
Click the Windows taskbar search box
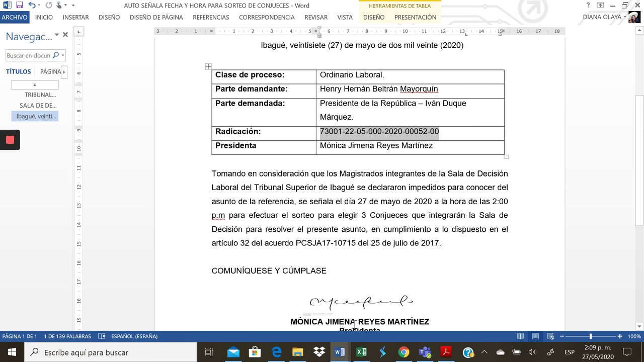click(110, 352)
